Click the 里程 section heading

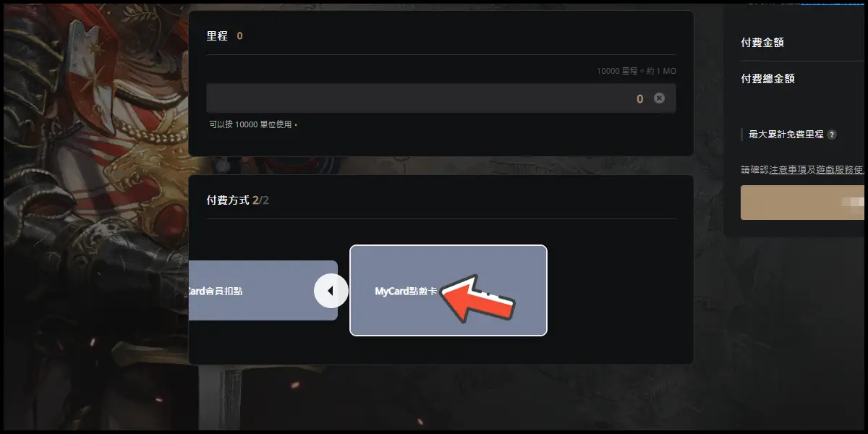[217, 35]
